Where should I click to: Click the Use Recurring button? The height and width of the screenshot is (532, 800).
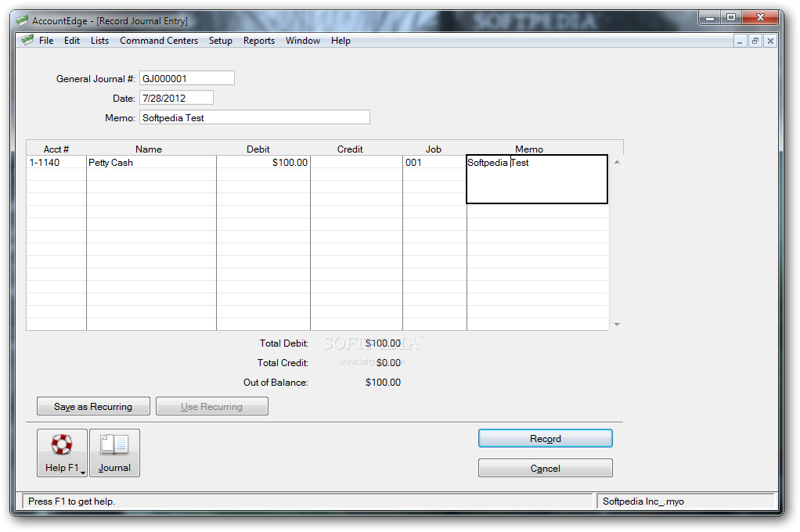point(211,406)
